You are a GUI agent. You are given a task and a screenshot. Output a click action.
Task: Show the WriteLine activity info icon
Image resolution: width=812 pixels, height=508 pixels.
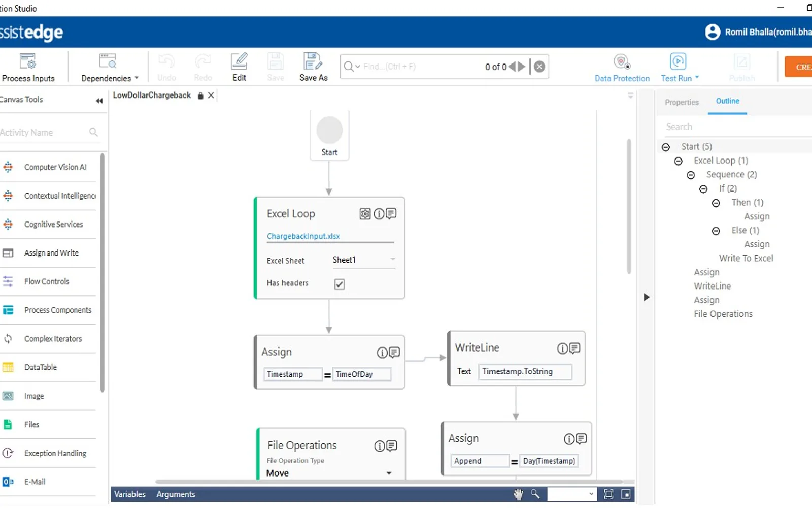coord(562,348)
